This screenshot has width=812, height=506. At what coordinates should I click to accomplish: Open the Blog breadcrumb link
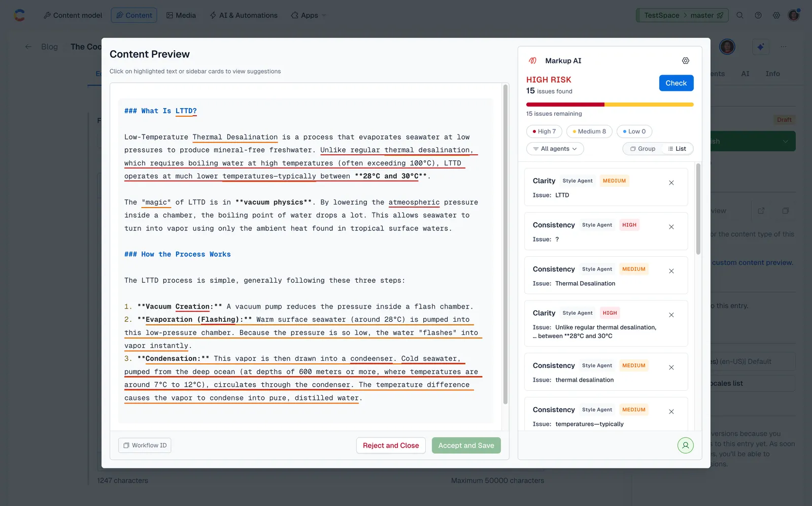pyautogui.click(x=49, y=47)
